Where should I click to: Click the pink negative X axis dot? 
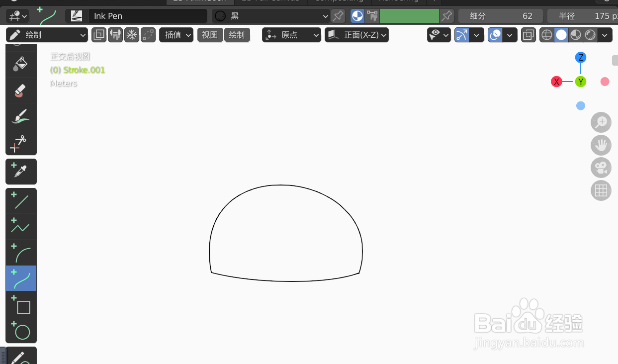[605, 82]
